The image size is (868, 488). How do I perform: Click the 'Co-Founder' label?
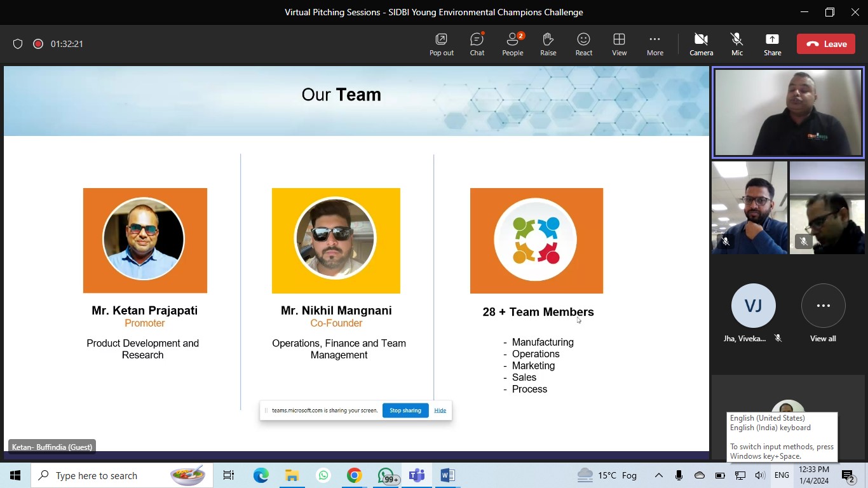coord(336,323)
